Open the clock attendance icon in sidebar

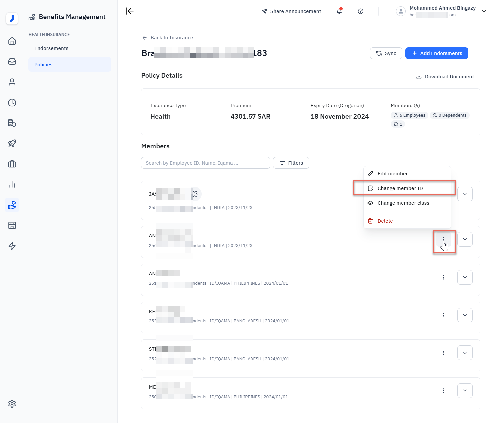pyautogui.click(x=12, y=103)
